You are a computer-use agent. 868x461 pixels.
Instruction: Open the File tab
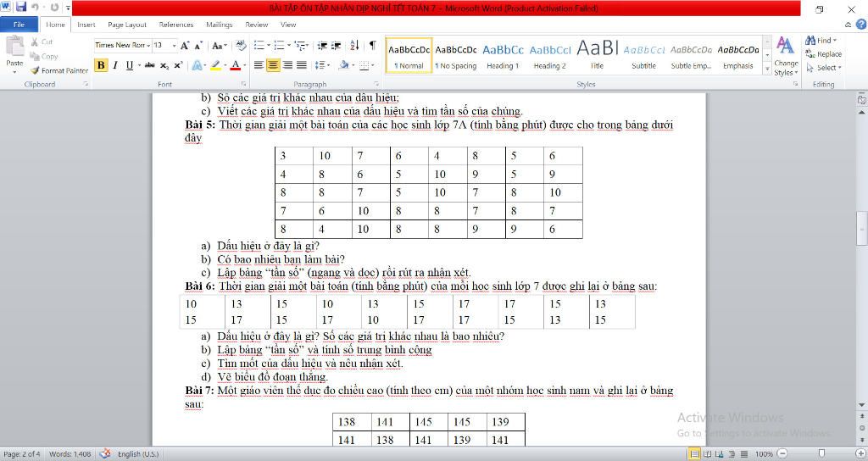(19, 25)
